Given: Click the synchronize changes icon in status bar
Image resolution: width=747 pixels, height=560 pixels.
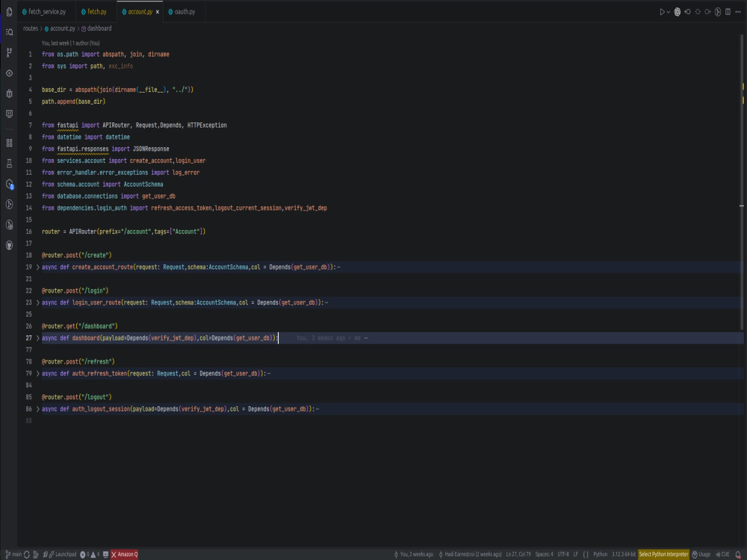Looking at the screenshot, I should tap(27, 554).
